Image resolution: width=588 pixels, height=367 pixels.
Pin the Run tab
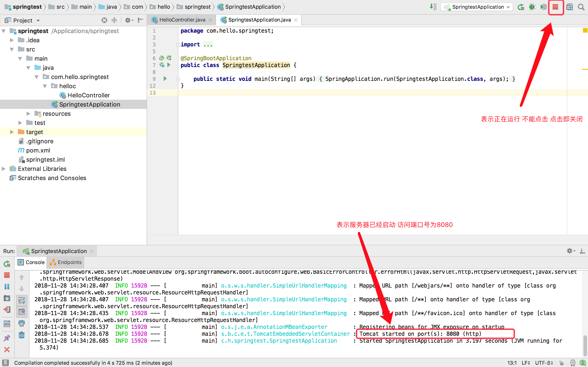(x=7, y=338)
